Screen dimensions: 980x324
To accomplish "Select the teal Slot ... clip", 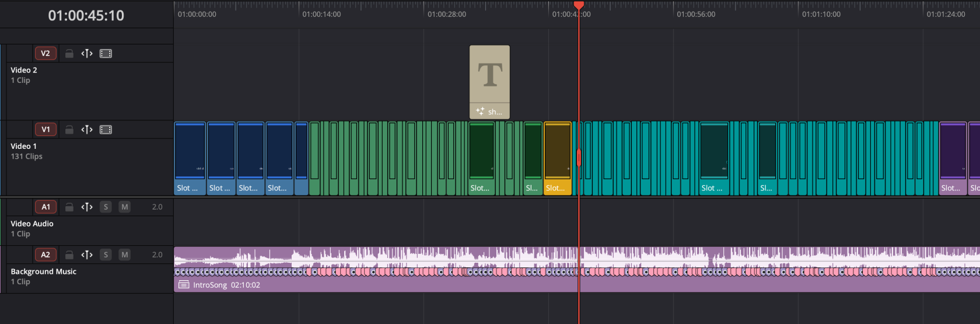I will pyautogui.click(x=714, y=158).
